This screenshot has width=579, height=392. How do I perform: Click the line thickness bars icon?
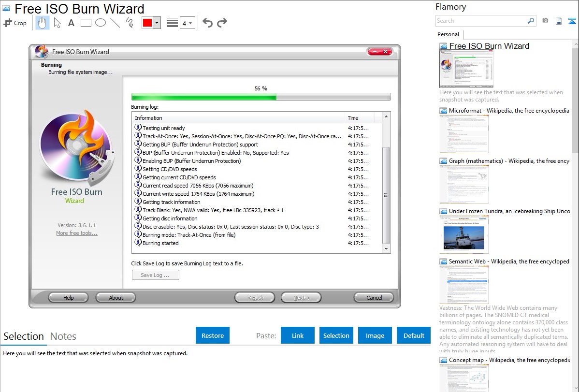173,23
